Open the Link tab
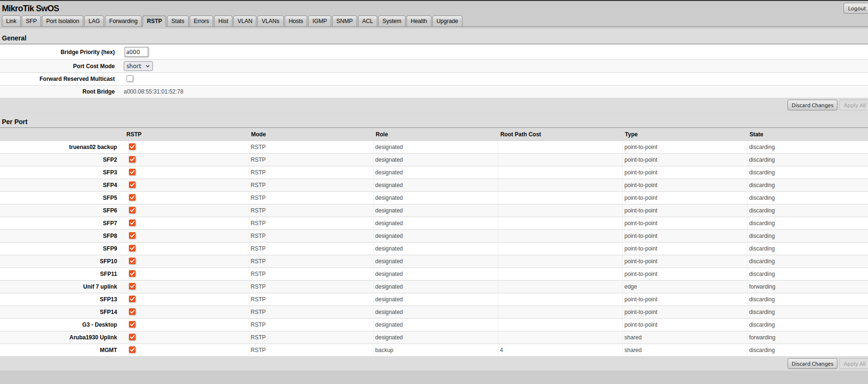Viewport: 868px width, 384px height. click(x=11, y=21)
